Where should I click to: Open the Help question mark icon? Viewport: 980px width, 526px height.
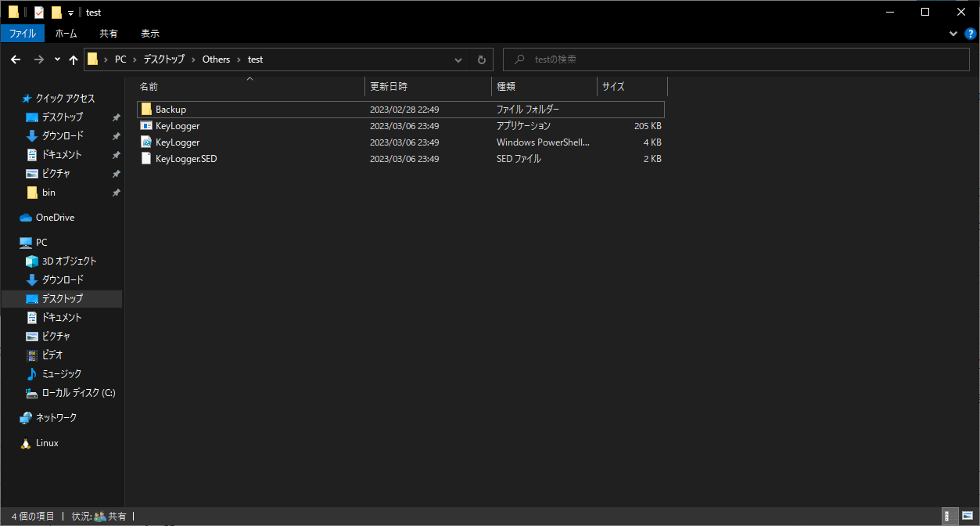970,34
